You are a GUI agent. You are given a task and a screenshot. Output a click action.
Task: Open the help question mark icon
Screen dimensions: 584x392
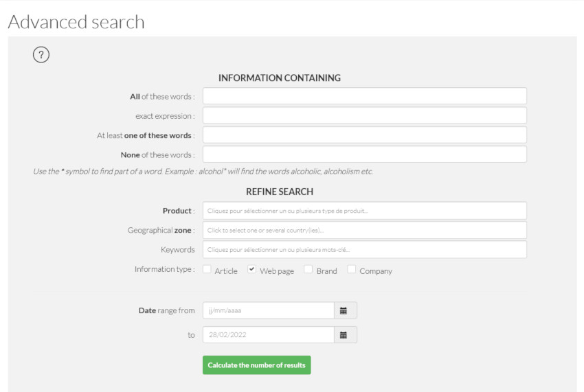tap(41, 55)
